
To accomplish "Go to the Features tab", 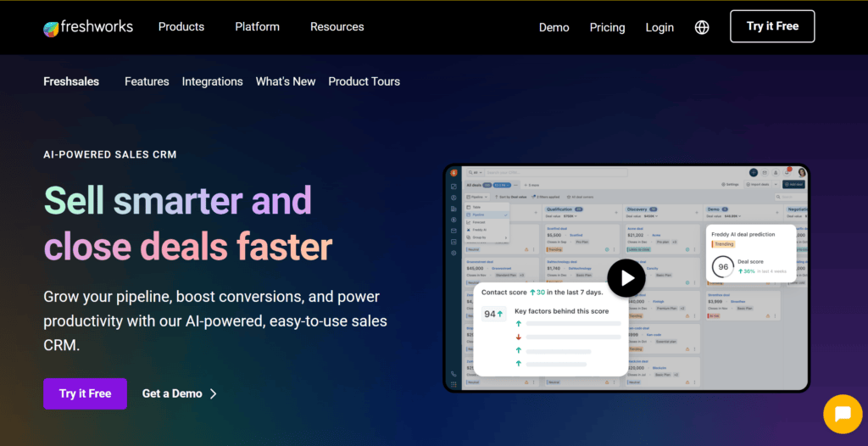I will click(147, 81).
